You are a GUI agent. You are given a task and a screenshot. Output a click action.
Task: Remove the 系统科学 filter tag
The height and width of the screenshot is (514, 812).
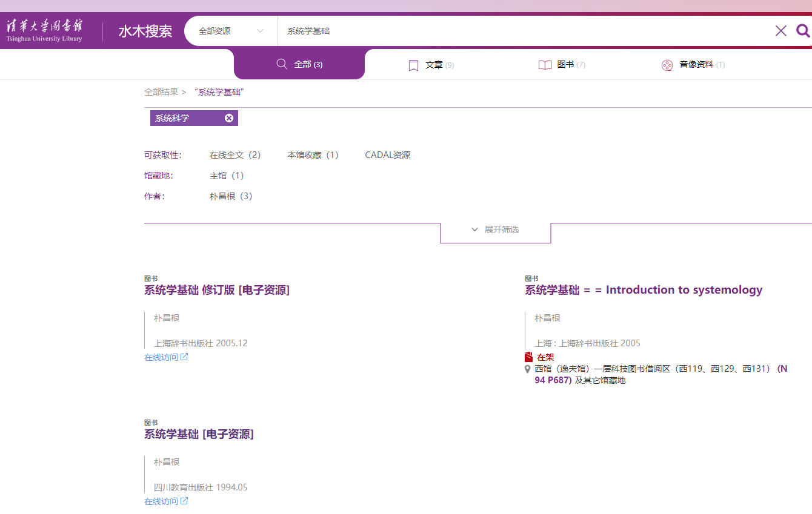coord(229,118)
